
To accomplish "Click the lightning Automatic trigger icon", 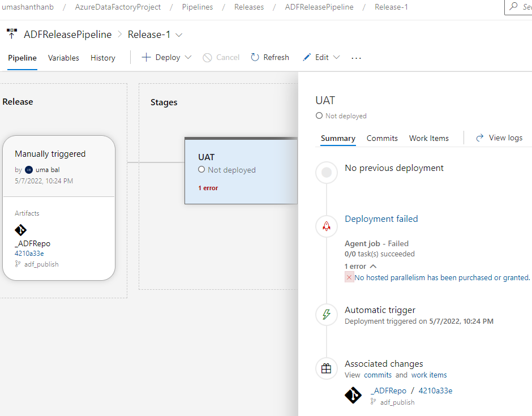I will [x=327, y=314].
